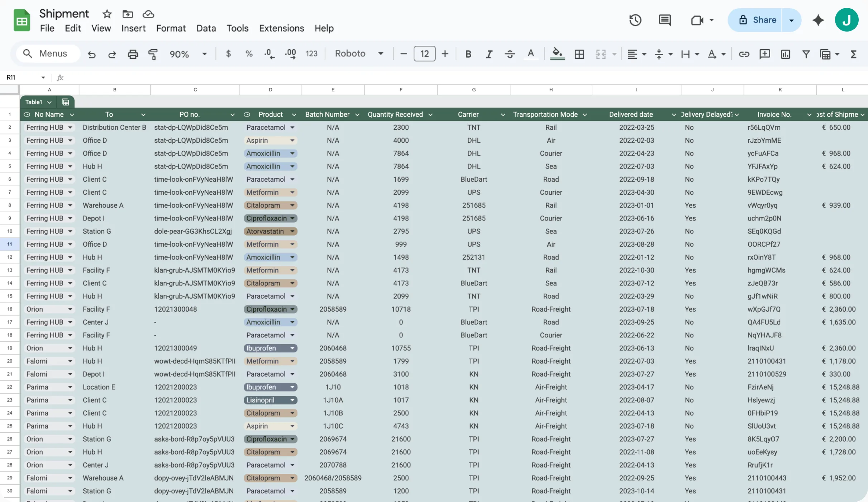The width and height of the screenshot is (868, 502).
Task: Insert a link with chain icon
Action: point(744,54)
